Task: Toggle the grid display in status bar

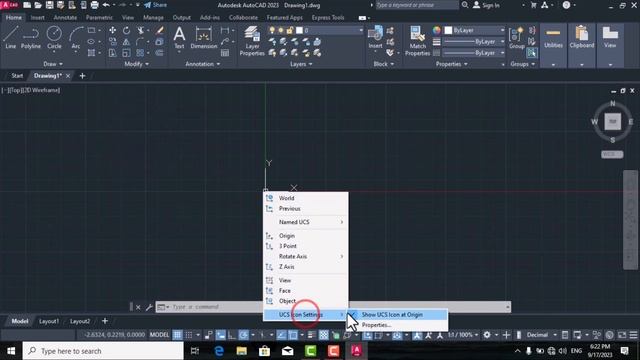Action: [177, 335]
